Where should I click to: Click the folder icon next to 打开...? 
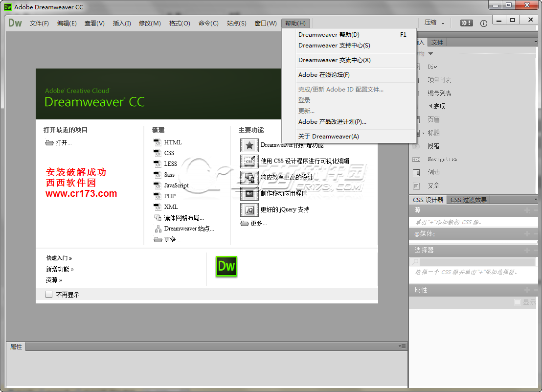pyautogui.click(x=49, y=142)
